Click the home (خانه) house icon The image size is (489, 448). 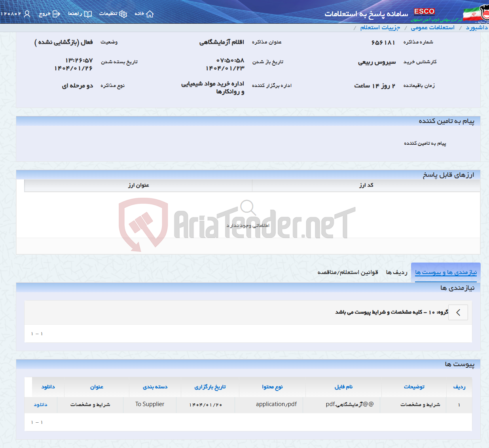150,14
